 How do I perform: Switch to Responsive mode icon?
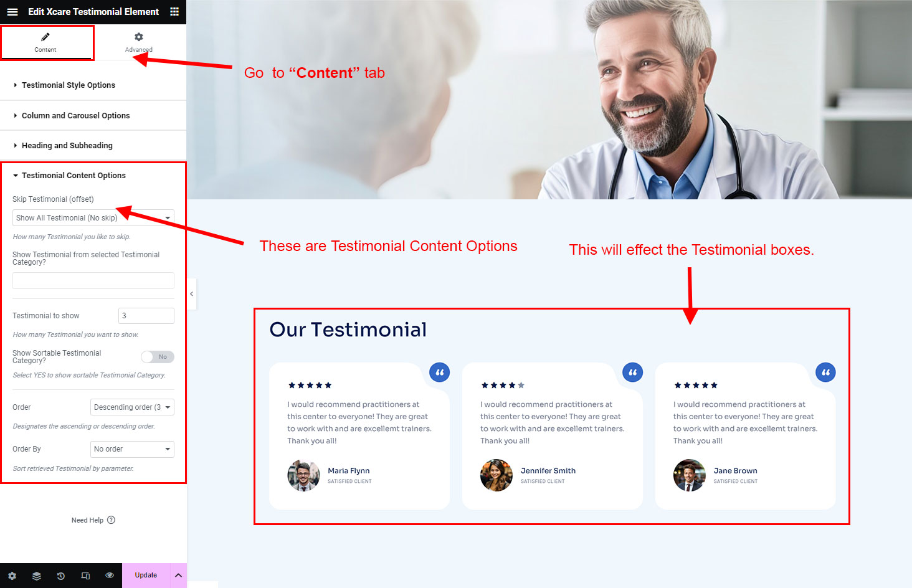(x=85, y=576)
